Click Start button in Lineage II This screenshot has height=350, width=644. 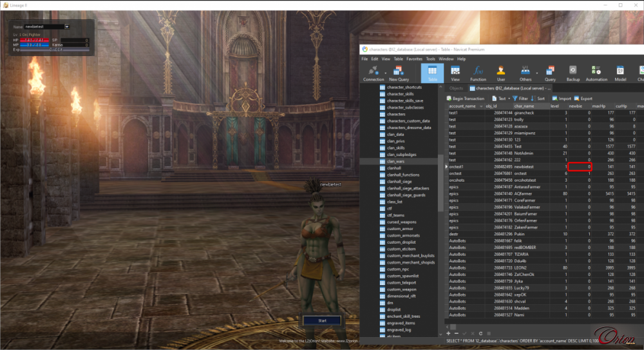click(322, 320)
